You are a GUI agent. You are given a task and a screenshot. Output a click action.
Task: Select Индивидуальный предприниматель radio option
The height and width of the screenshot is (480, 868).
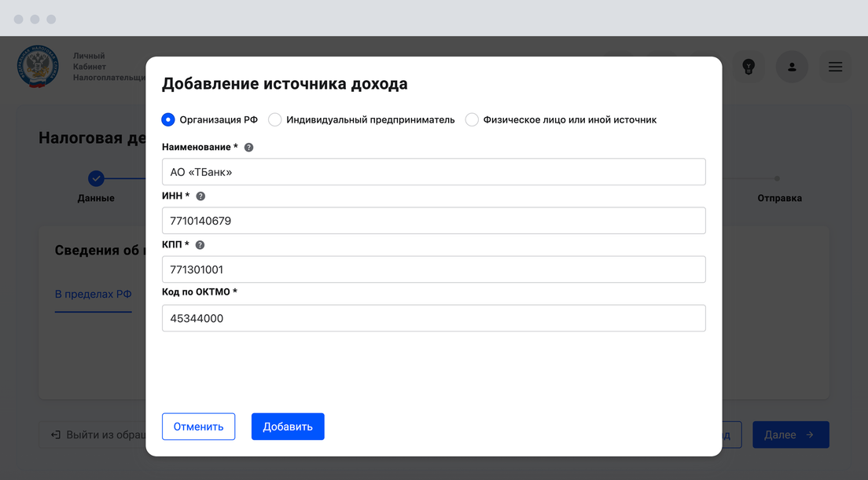coord(275,119)
